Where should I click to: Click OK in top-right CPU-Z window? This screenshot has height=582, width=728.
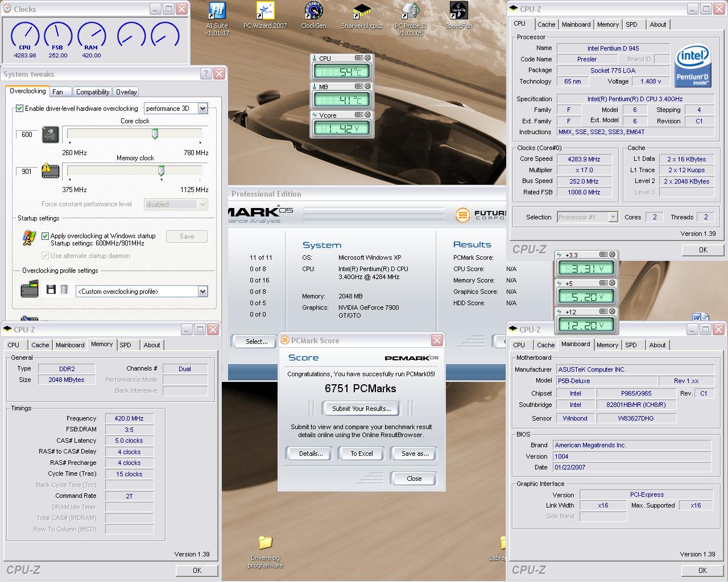(703, 250)
